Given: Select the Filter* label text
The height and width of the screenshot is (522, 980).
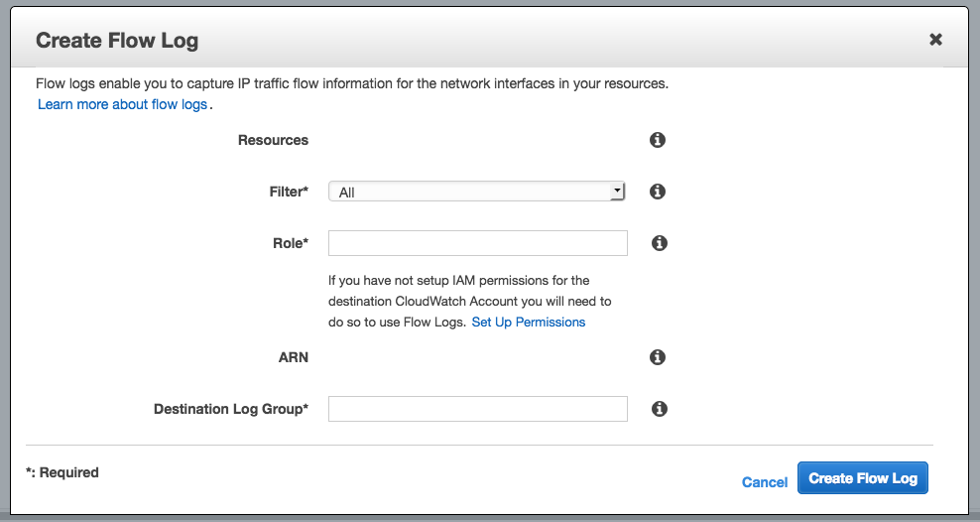Looking at the screenshot, I should [289, 192].
